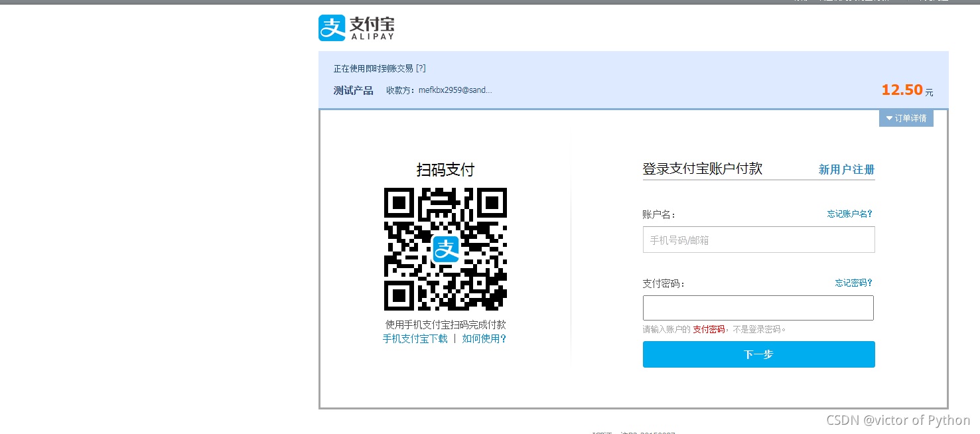The image size is (980, 434).
Task: Click red 支付密码 hint text below field
Action: [709, 329]
